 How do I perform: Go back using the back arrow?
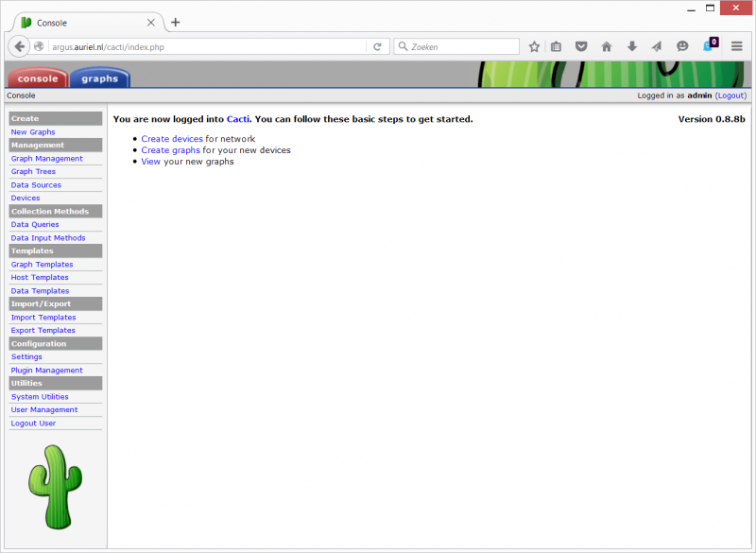pyautogui.click(x=20, y=46)
